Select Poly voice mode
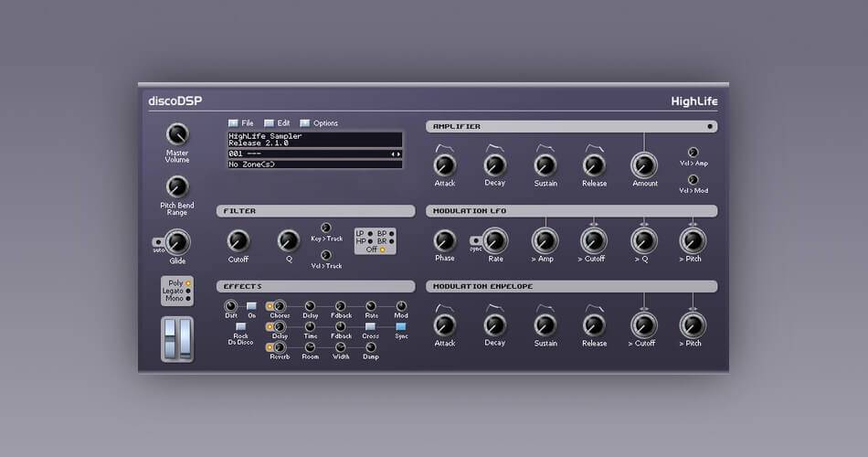 [187, 283]
